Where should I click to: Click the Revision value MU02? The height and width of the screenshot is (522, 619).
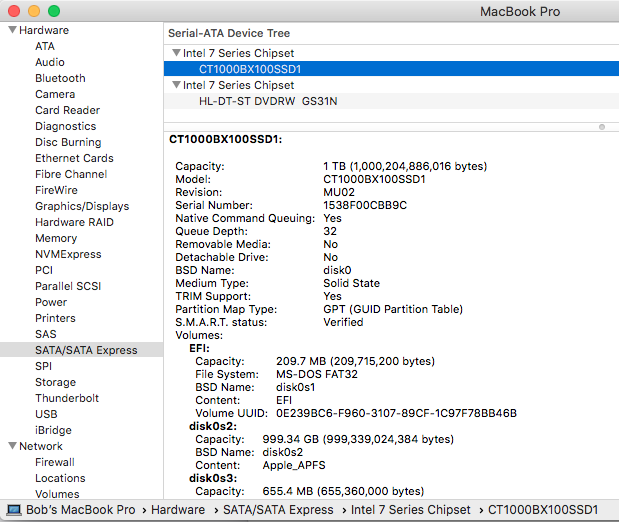tap(339, 192)
